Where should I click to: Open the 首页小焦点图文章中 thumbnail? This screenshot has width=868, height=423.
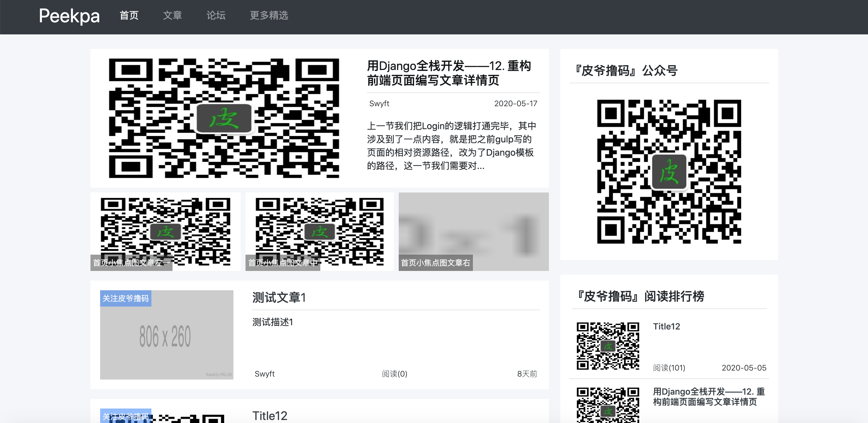(x=319, y=231)
